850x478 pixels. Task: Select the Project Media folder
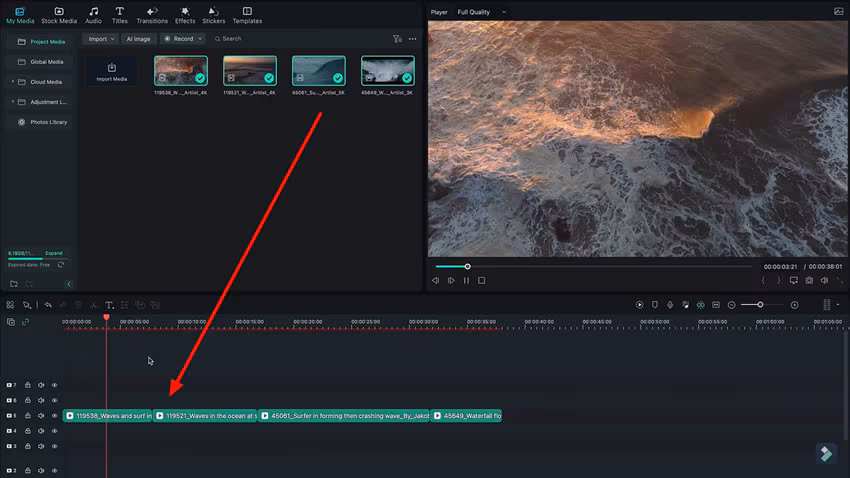click(41, 42)
